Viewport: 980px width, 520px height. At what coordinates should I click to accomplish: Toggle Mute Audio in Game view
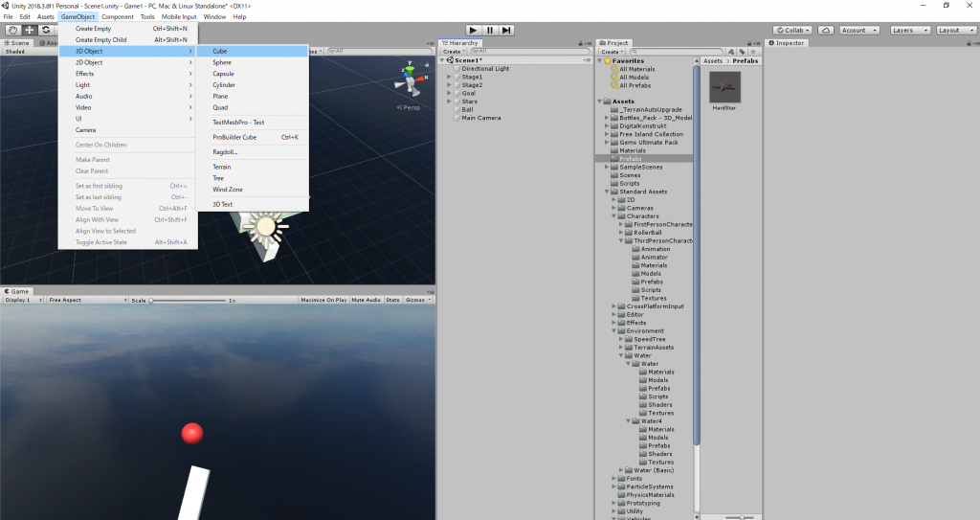[366, 300]
